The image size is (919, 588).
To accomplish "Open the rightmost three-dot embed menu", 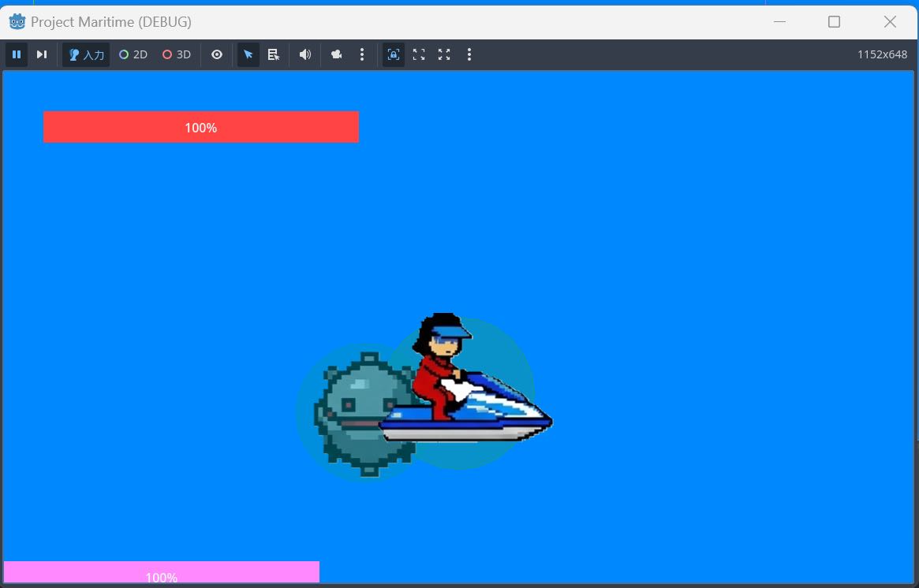I will [469, 54].
